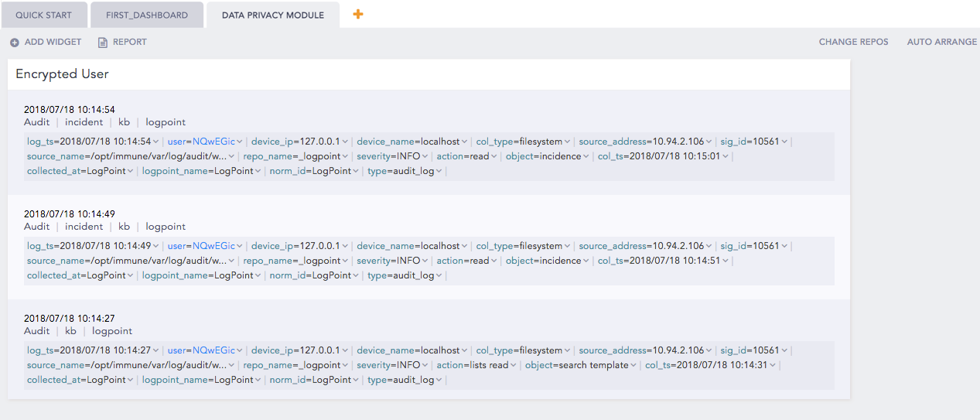Image resolution: width=980 pixels, height=420 pixels.
Task: Click Auto Arrange to reorder widgets
Action: point(941,42)
